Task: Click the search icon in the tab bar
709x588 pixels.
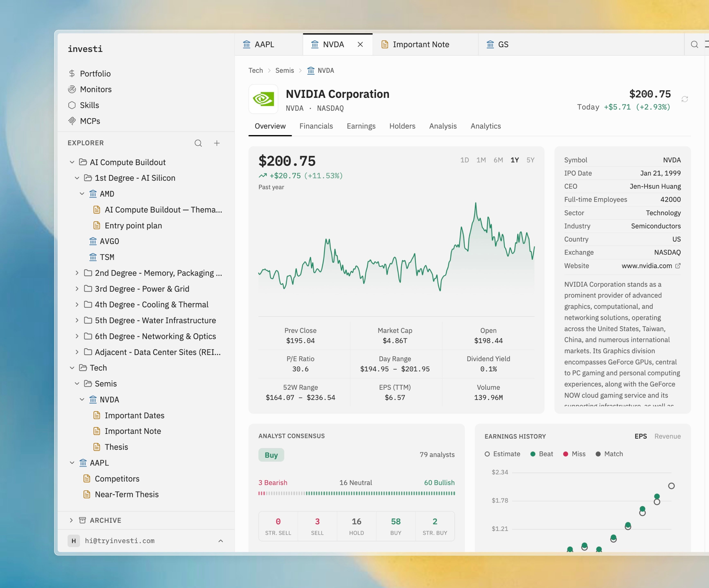Action: pyautogui.click(x=694, y=45)
